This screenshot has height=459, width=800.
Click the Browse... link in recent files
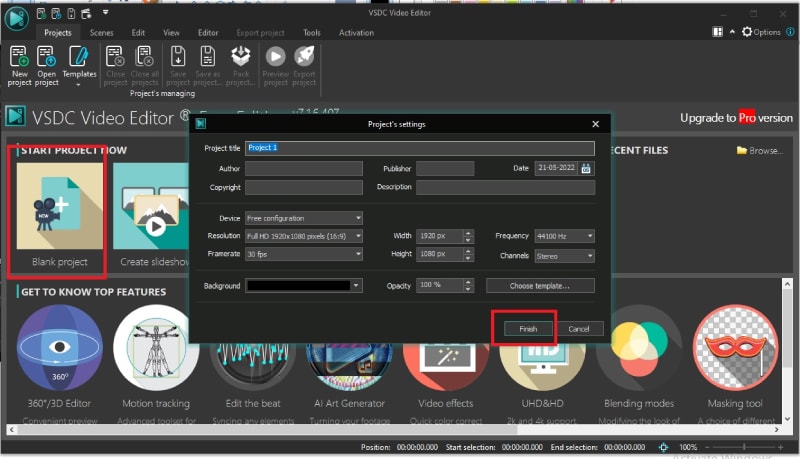point(760,150)
